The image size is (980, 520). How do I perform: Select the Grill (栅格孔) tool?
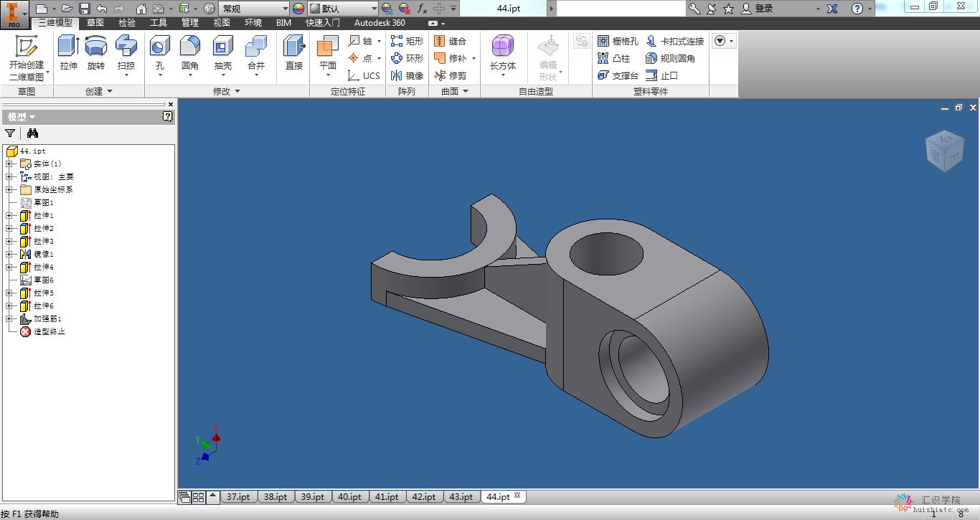[x=618, y=41]
